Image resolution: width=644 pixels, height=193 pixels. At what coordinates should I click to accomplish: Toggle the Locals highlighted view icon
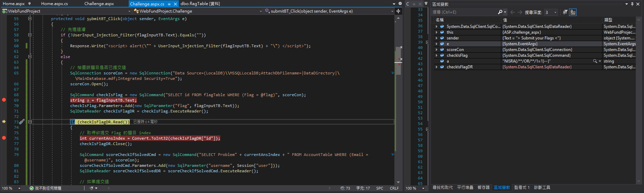pyautogui.click(x=573, y=12)
